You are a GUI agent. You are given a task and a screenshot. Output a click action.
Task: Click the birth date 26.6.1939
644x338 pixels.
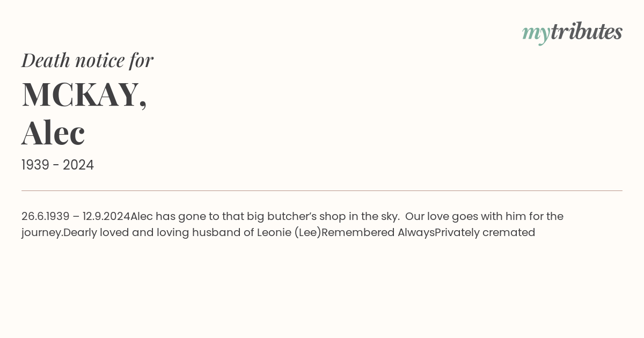(x=46, y=216)
